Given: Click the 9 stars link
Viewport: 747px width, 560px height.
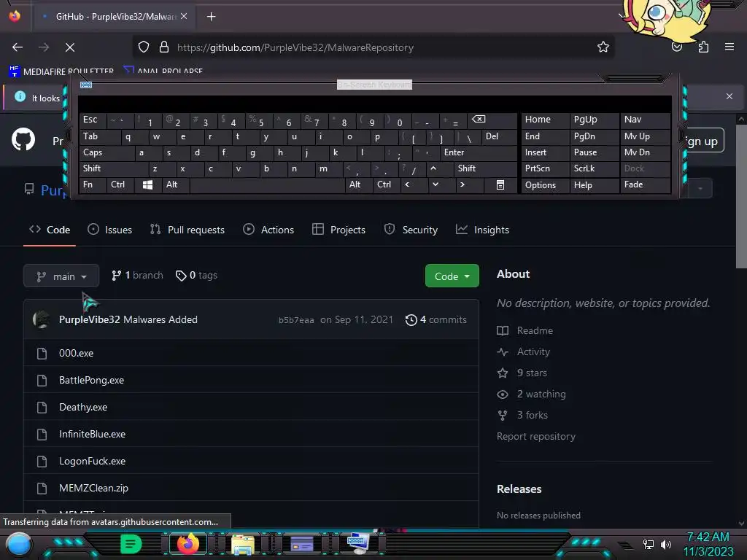Looking at the screenshot, I should tap(522, 373).
